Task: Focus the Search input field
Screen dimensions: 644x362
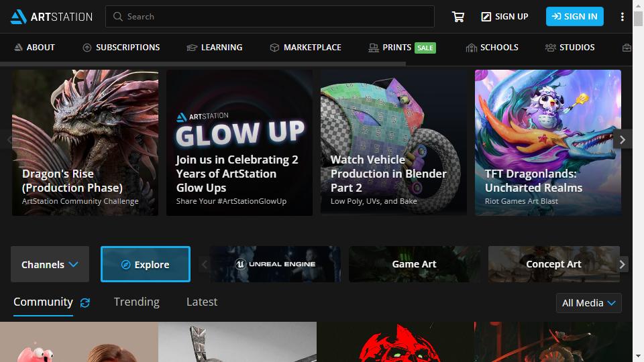Action: [x=270, y=16]
